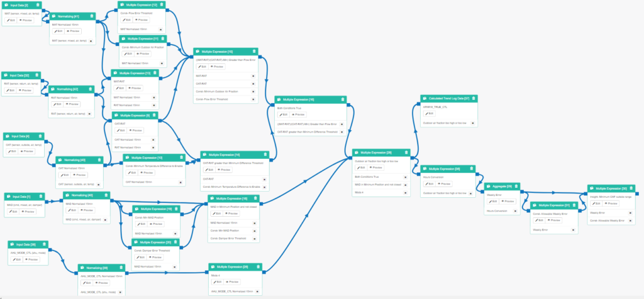The image size is (644, 299).
Task: Delete the Input Data [2] node
Action: pos(38,5)
